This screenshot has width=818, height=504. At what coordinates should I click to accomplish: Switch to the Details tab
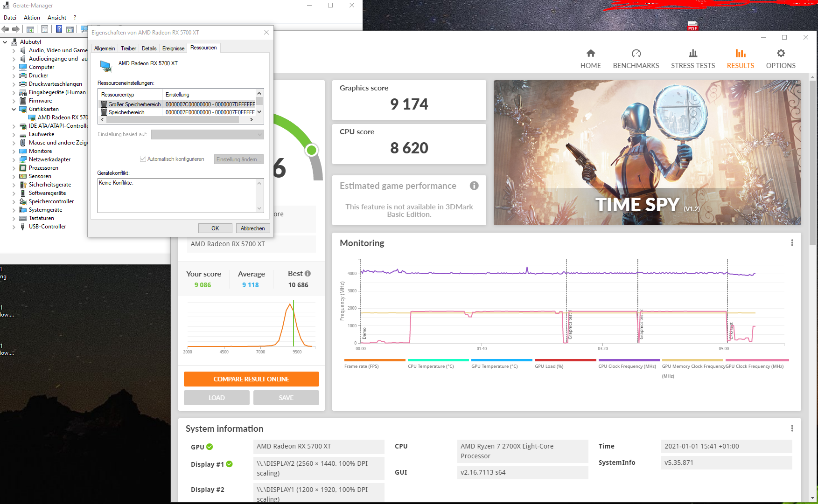pyautogui.click(x=149, y=48)
